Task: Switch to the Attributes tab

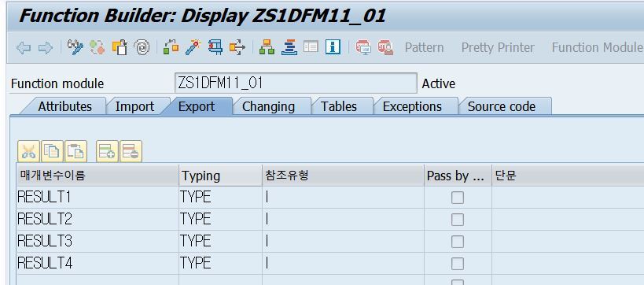Action: pos(64,106)
